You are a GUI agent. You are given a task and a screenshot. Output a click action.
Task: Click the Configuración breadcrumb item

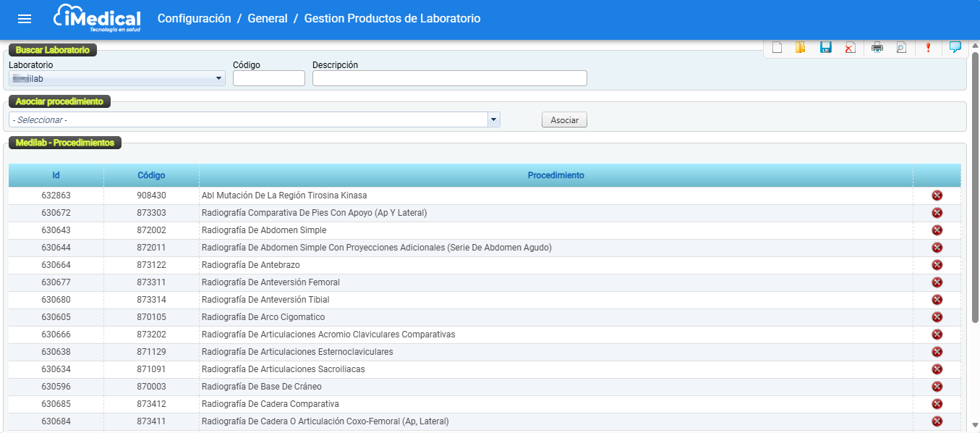click(x=194, y=19)
